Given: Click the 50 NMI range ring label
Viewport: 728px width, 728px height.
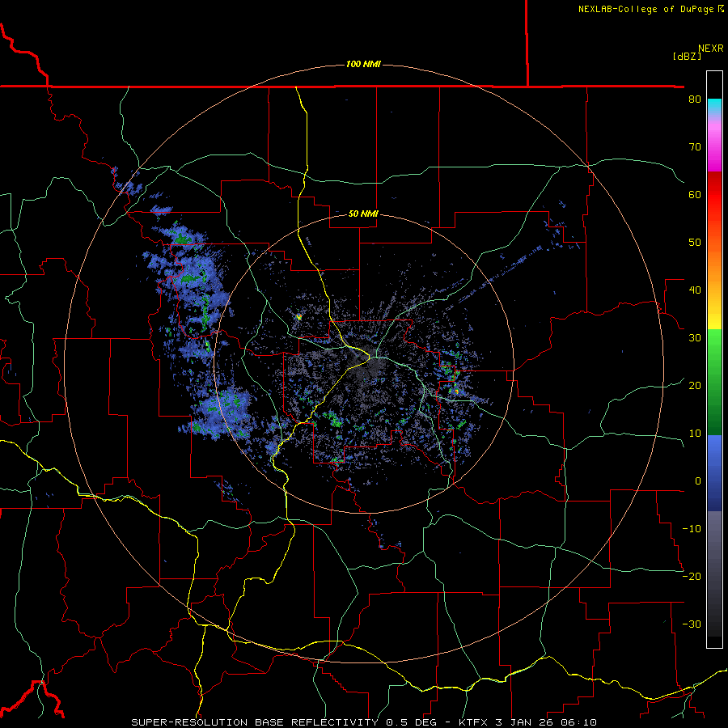Looking at the screenshot, I should coord(363,214).
